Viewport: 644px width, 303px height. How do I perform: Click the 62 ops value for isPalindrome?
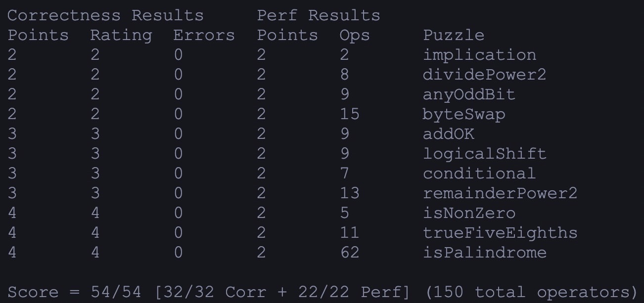349,253
